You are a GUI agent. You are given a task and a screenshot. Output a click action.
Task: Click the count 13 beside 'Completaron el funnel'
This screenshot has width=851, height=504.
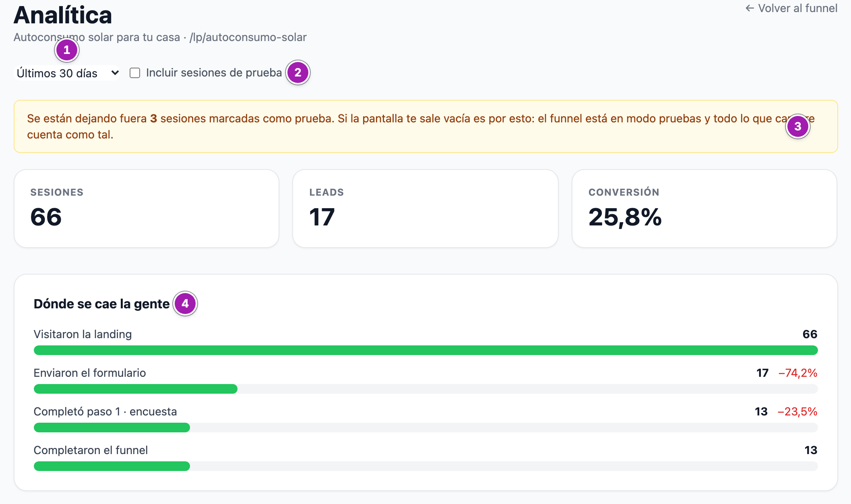(x=811, y=450)
